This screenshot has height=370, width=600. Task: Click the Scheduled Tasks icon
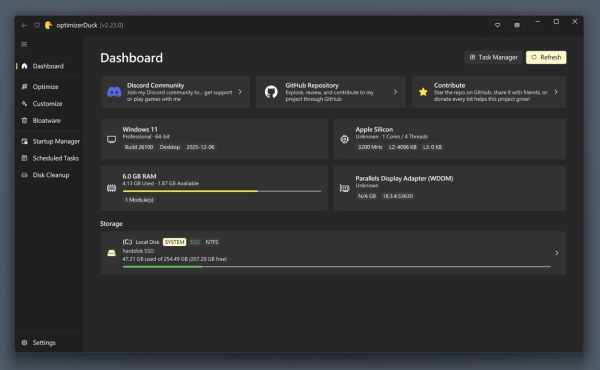click(x=24, y=158)
